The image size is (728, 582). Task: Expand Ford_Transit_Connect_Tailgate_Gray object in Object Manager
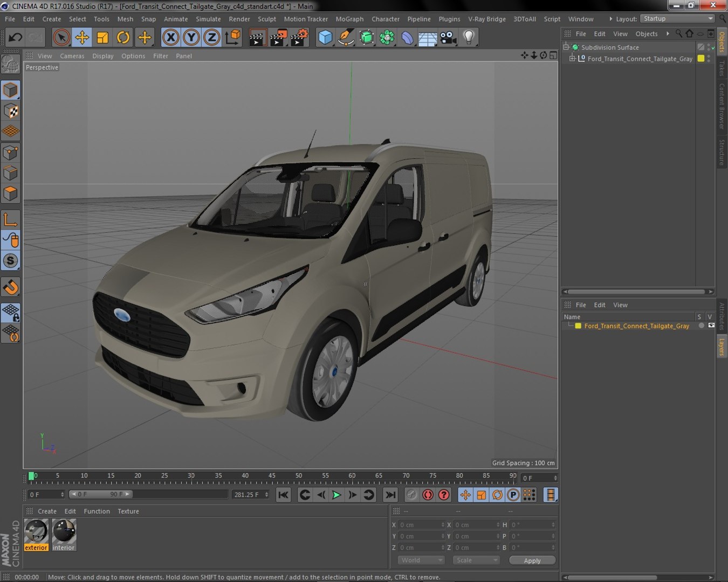point(572,58)
